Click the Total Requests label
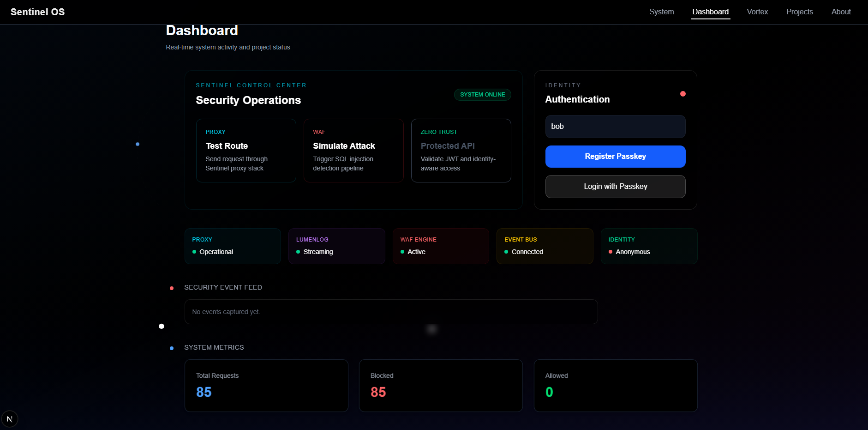The image size is (868, 430). [x=217, y=376]
